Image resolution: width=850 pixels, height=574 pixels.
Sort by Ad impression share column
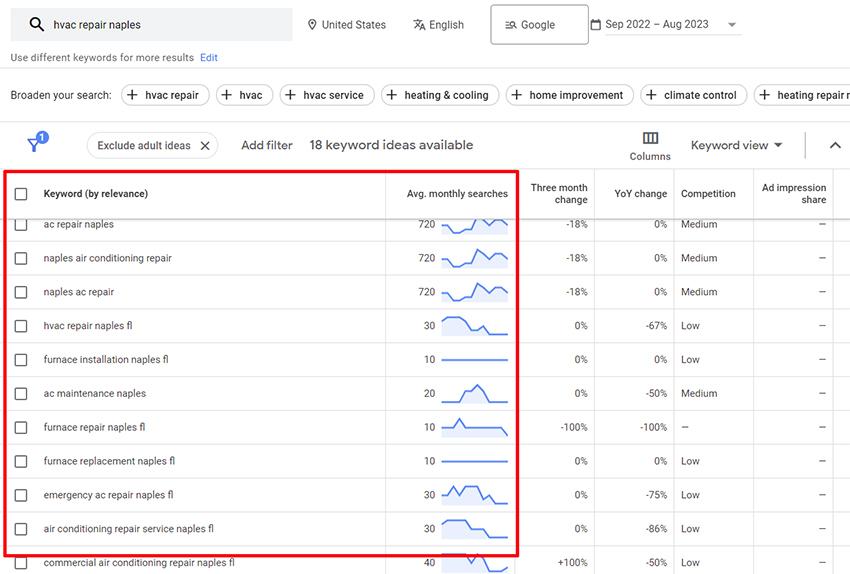pos(794,194)
